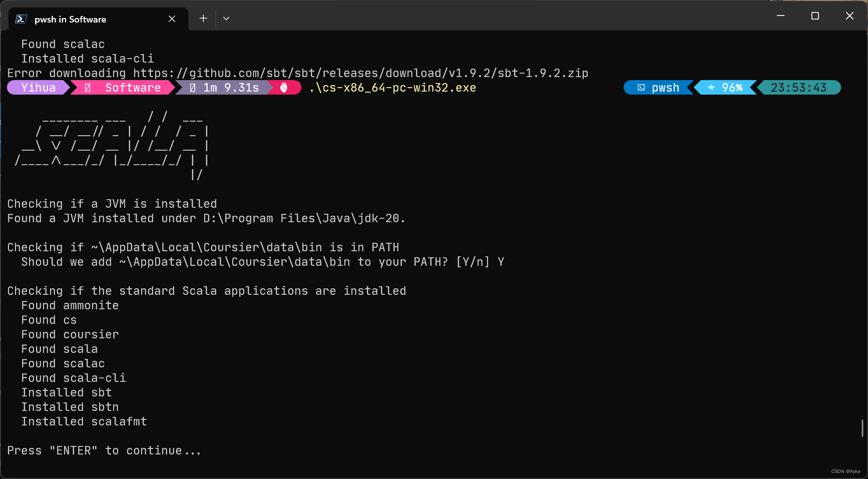Click the pwsh shell icon in prompt
This screenshot has width=868, height=479.
point(641,88)
